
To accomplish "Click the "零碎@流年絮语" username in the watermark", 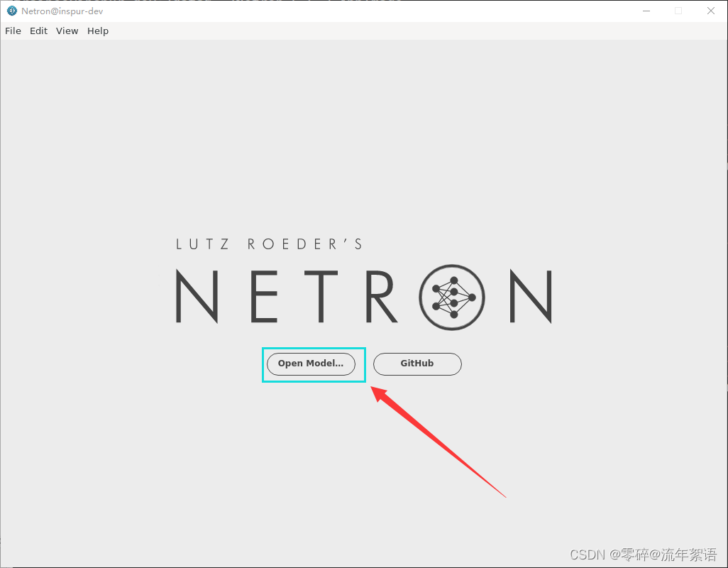I will [664, 555].
